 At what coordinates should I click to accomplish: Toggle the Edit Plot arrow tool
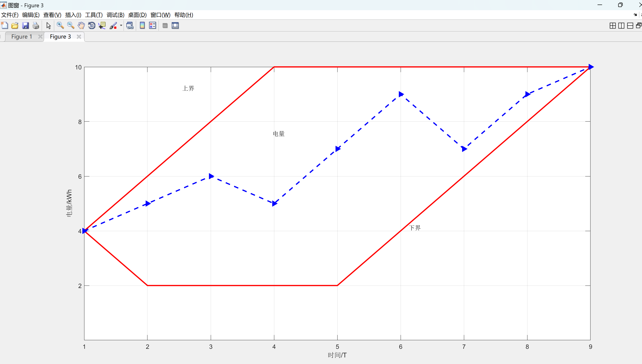click(49, 25)
